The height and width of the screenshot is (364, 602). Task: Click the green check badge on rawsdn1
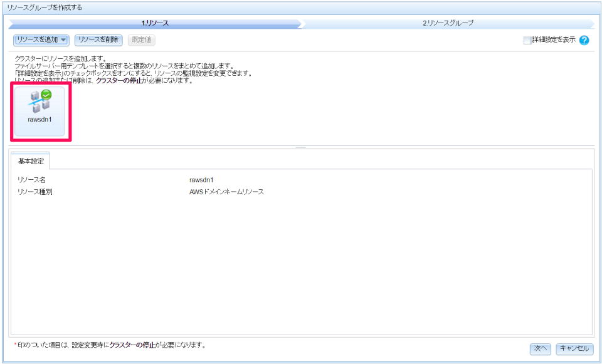coord(46,96)
